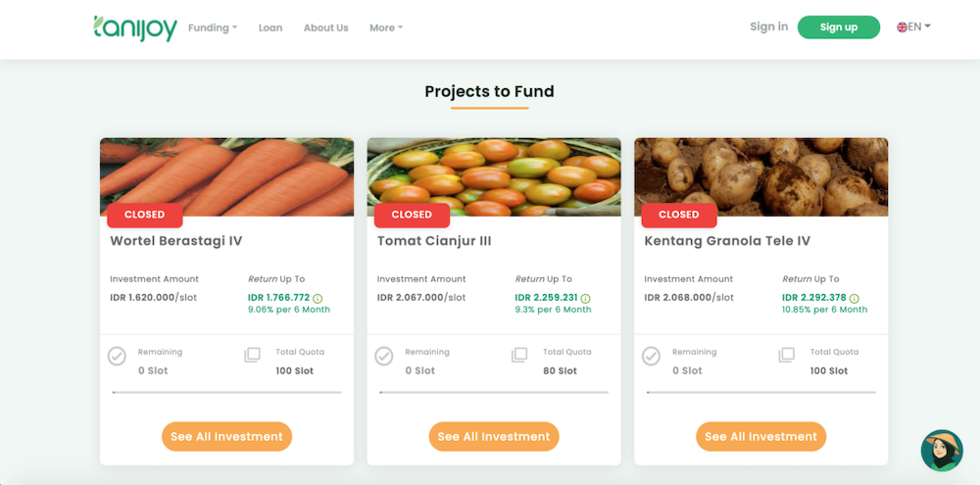Screen dimensions: 980x485
Task: Go to the Loan page
Action: [270, 27]
